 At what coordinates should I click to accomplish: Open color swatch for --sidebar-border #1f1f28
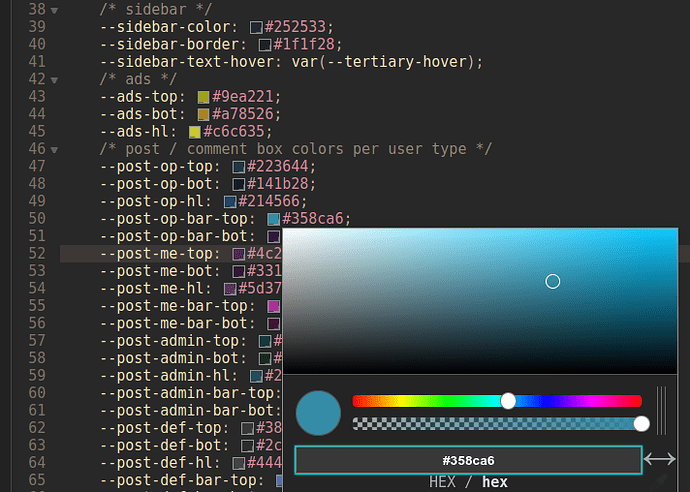tap(265, 45)
